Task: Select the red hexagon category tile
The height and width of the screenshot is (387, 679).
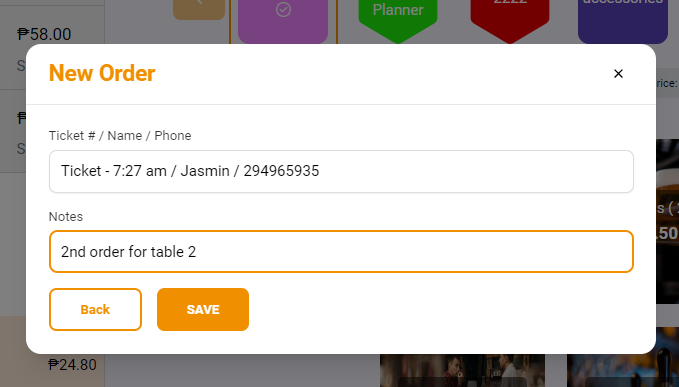Action: 510,19
